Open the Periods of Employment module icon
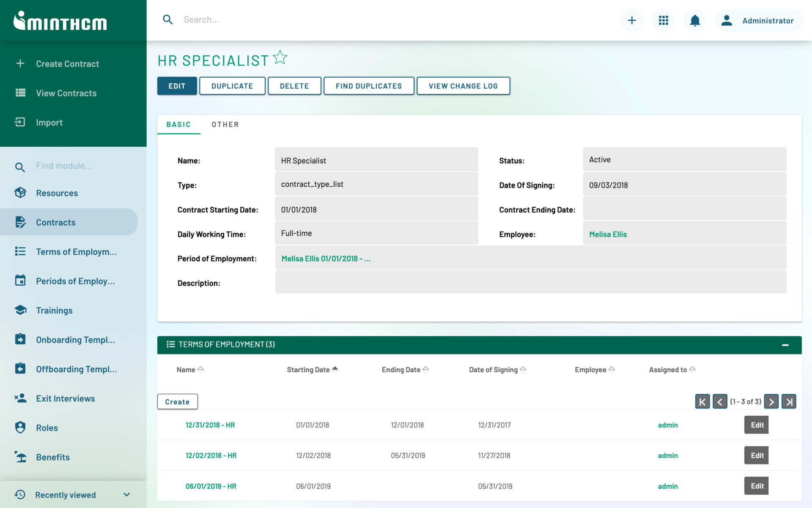812x508 pixels. (x=20, y=281)
